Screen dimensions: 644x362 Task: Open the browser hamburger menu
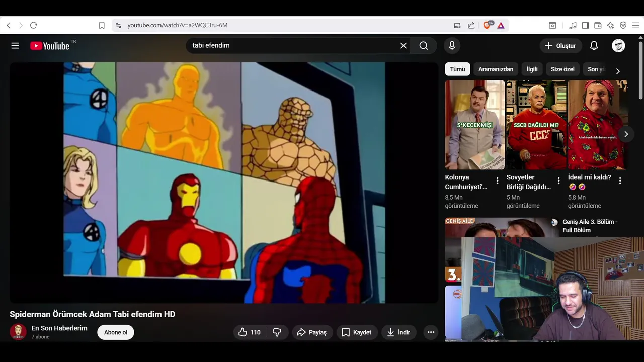coord(636,25)
